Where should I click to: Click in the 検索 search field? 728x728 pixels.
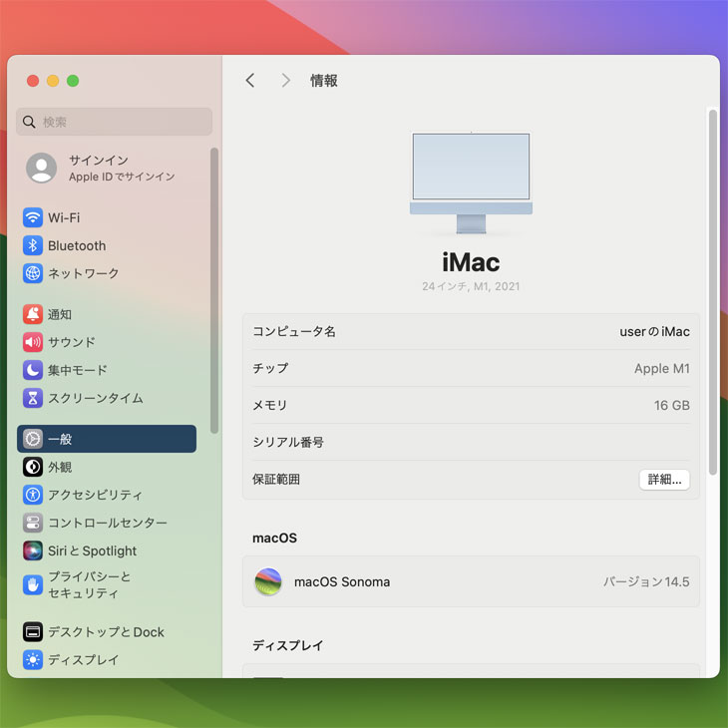click(115, 122)
